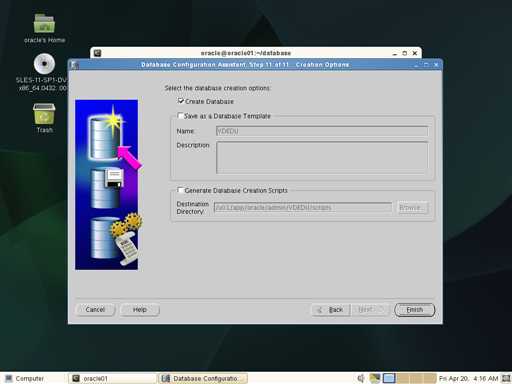This screenshot has width=512, height=384.
Task: Click the panel icon right of the clock
Action: [x=506, y=378]
